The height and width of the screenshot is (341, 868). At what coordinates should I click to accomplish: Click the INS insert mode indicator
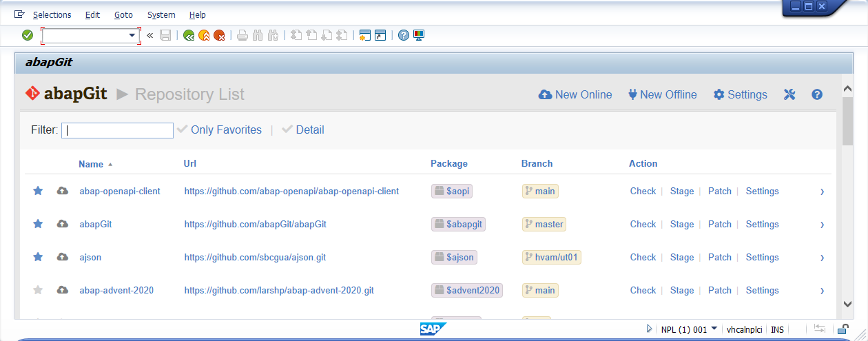[x=777, y=330]
